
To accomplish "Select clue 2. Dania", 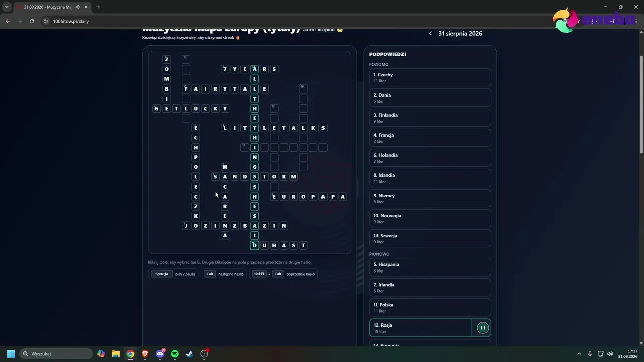I will [430, 98].
